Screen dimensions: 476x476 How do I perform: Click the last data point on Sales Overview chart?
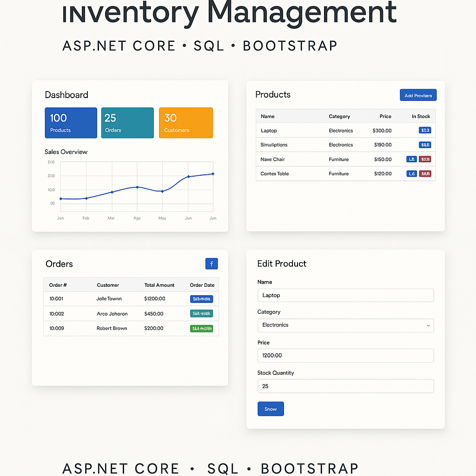(x=213, y=174)
